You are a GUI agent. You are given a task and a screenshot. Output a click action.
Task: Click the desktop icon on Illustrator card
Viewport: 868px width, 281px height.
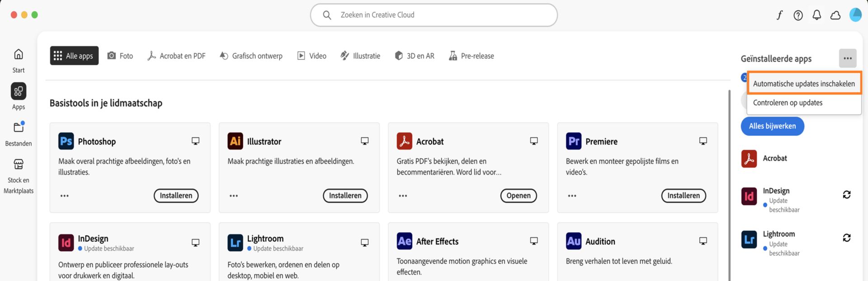coord(364,141)
